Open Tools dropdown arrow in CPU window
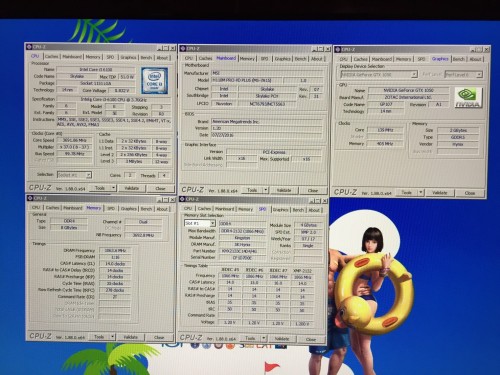The width and height of the screenshot is (500, 375). 113,188
